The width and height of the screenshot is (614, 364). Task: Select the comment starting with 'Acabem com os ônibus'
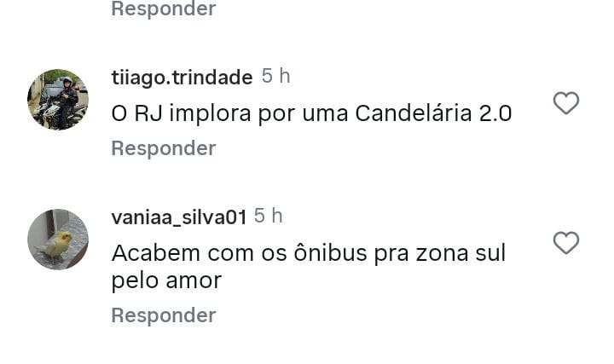tap(308, 253)
